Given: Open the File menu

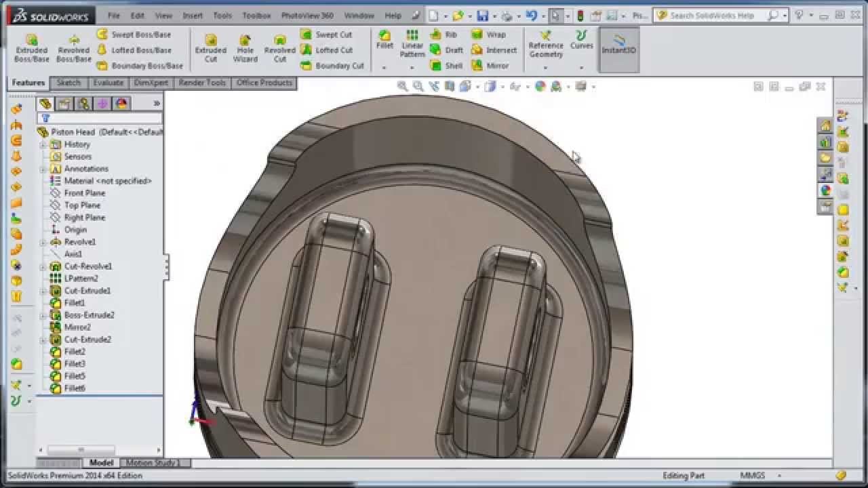Looking at the screenshot, I should 113,16.
